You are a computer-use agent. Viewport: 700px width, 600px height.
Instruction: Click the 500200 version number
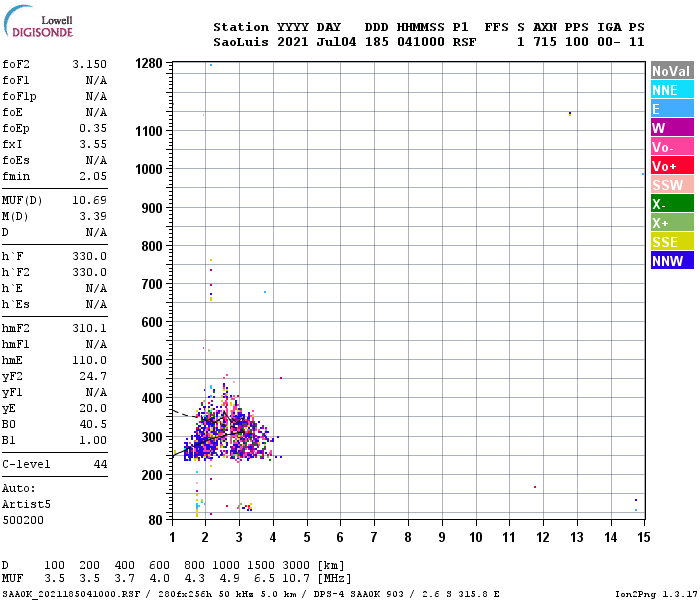(23, 520)
